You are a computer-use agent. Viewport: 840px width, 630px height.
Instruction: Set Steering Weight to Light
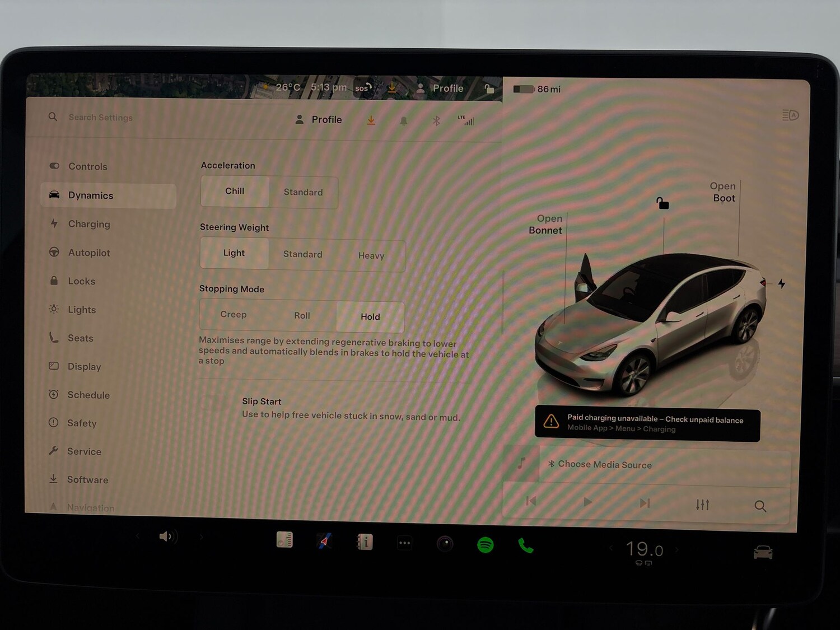(x=234, y=253)
